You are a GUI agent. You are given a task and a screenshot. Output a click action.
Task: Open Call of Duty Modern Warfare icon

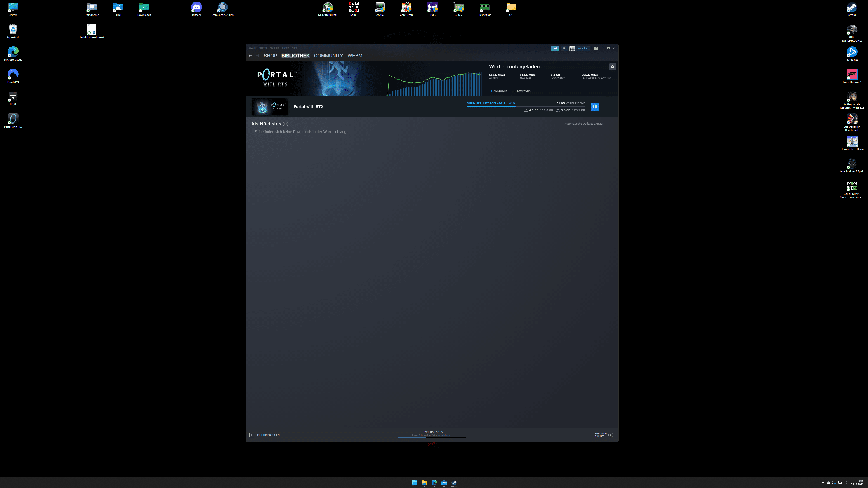852,190
